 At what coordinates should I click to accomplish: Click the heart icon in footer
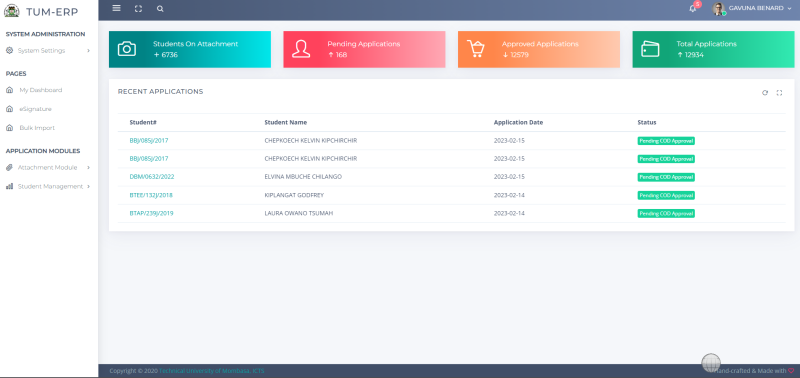791,371
